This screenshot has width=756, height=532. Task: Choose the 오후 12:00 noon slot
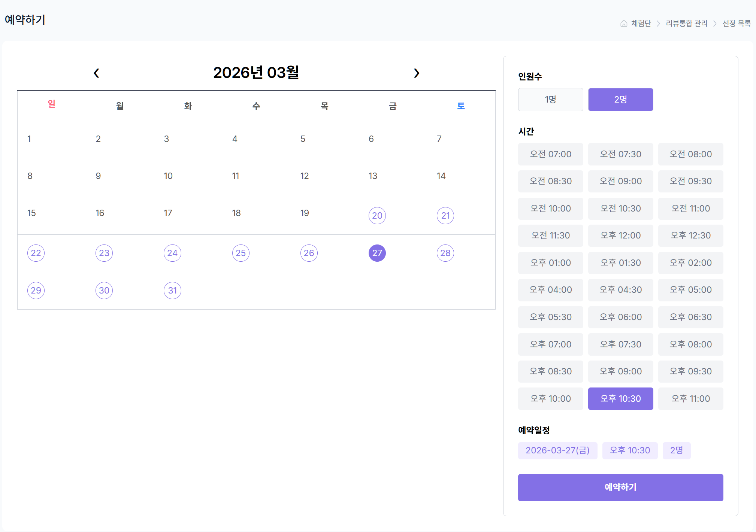(620, 235)
